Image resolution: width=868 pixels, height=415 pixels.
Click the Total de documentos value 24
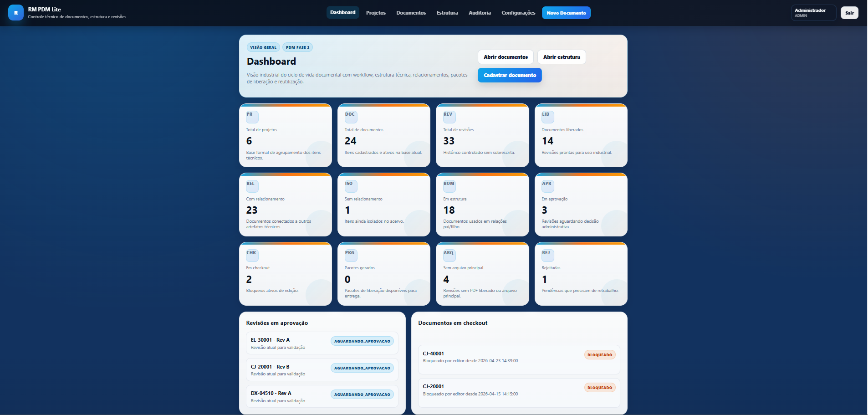click(351, 141)
